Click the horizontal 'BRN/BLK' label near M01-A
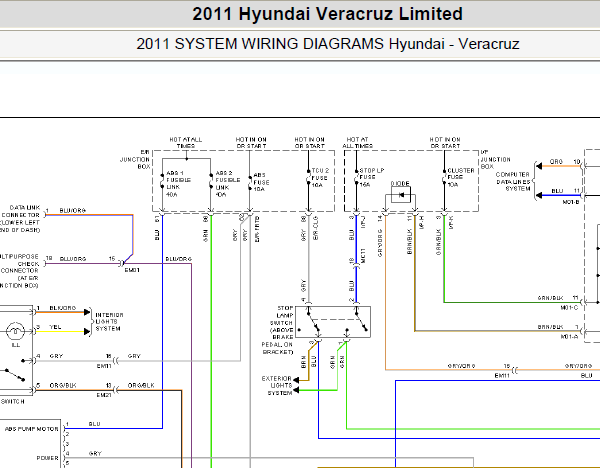This screenshot has width=600, height=468. [550, 327]
